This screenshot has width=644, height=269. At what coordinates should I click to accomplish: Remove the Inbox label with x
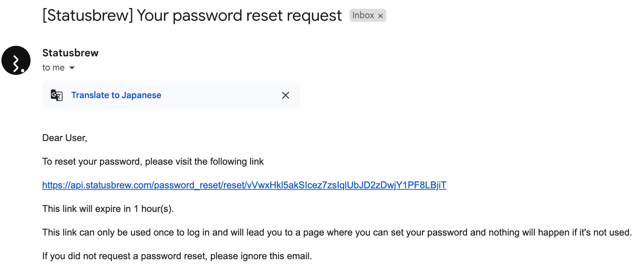click(x=381, y=16)
